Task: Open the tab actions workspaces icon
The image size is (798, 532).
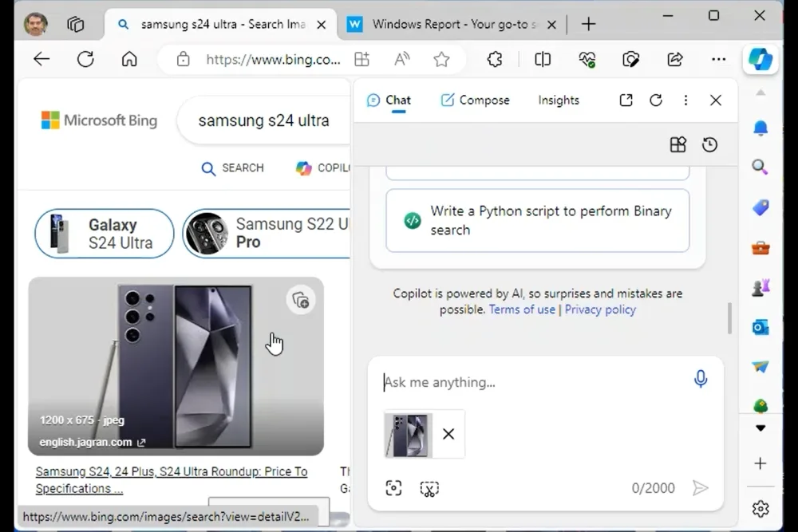Action: point(75,24)
